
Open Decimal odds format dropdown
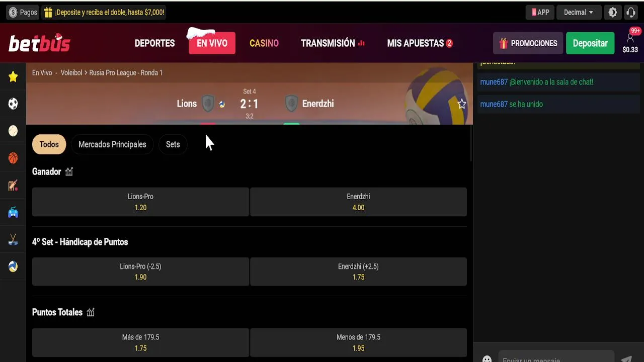click(579, 13)
